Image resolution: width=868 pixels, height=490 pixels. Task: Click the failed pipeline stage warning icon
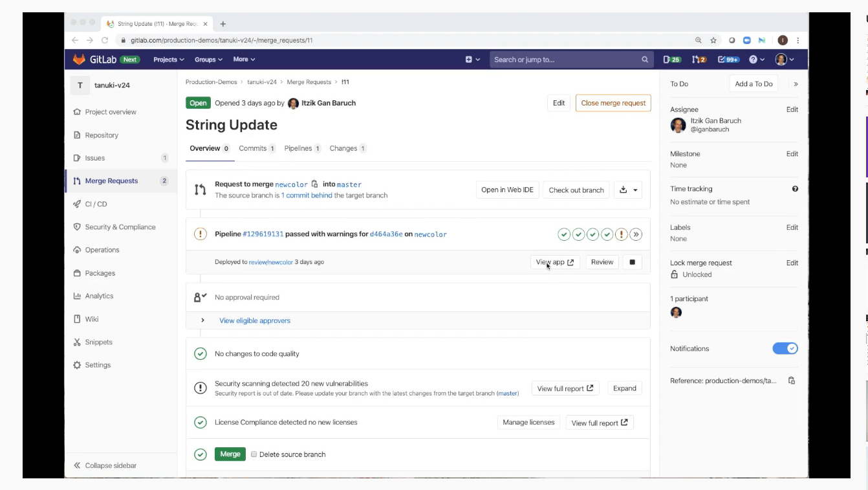pos(621,234)
